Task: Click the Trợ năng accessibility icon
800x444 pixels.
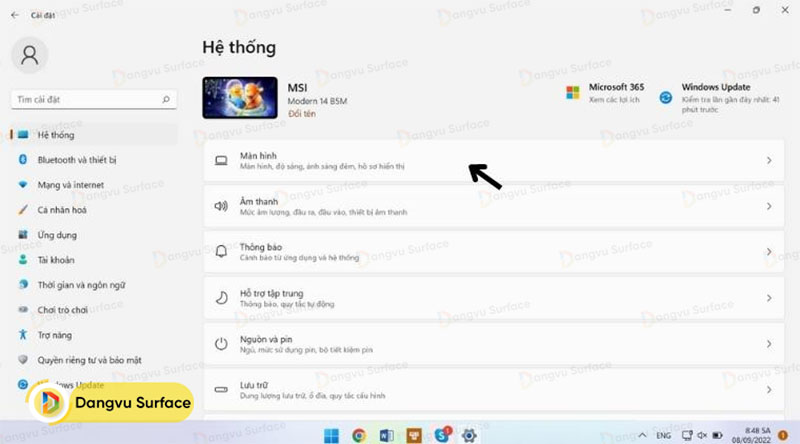Action: [22, 335]
